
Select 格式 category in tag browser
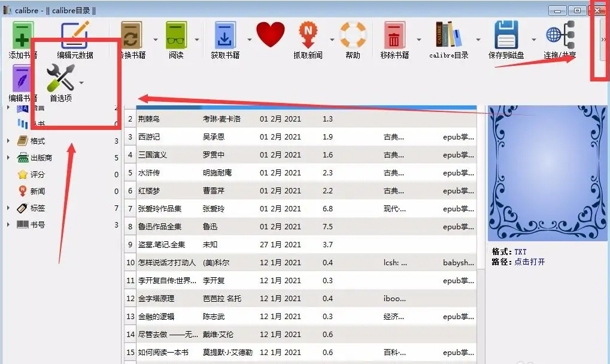click(x=38, y=141)
